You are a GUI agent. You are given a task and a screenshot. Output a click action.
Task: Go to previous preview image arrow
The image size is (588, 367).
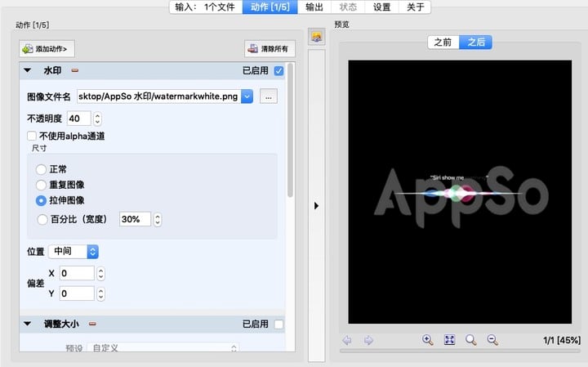[347, 340]
